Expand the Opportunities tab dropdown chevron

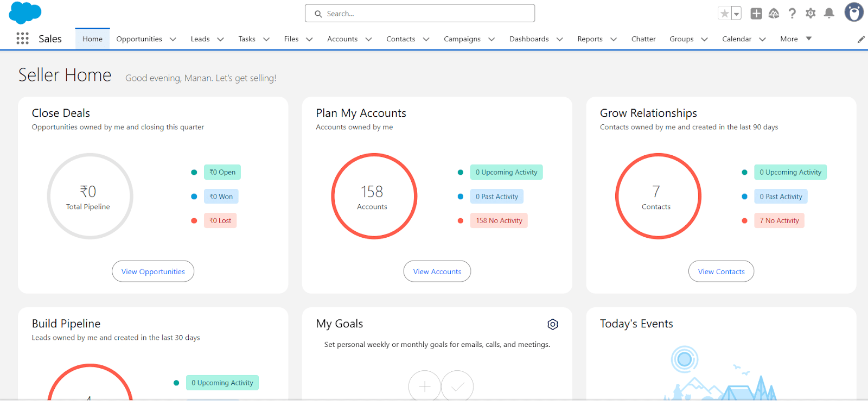pos(173,39)
